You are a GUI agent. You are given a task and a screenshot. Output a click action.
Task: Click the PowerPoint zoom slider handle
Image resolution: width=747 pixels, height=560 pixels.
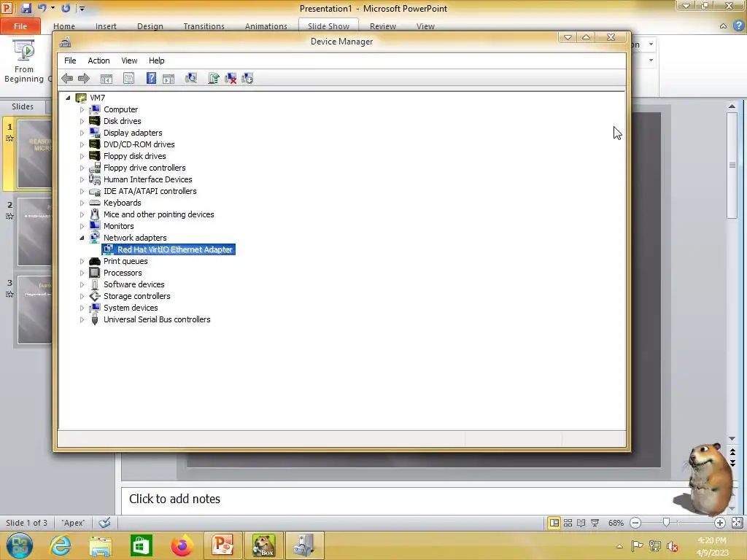pos(667,522)
